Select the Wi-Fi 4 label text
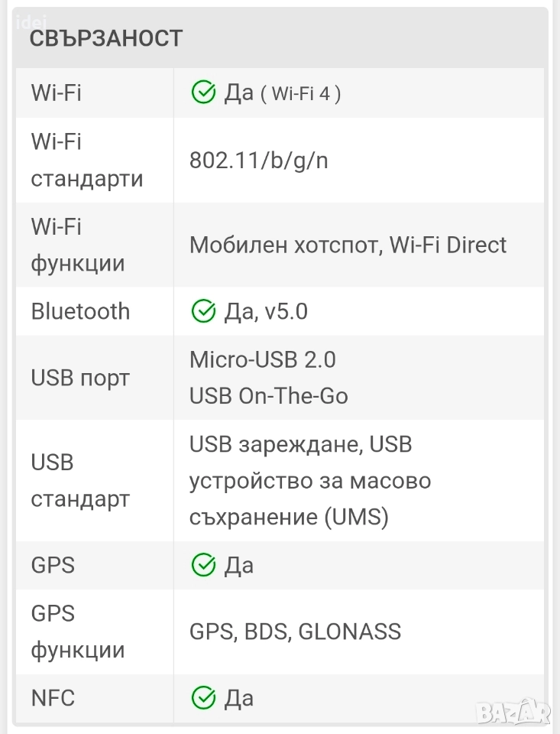 pos(301,94)
